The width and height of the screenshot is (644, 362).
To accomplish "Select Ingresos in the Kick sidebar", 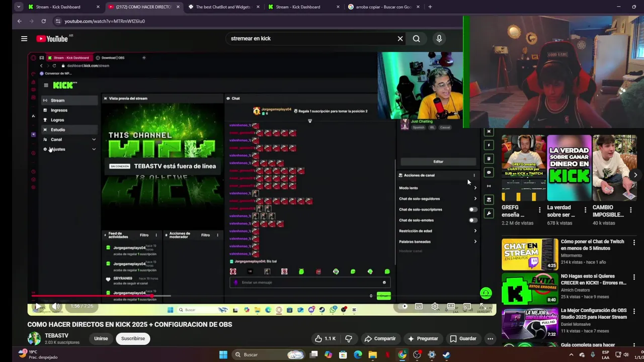I will tap(70, 110).
